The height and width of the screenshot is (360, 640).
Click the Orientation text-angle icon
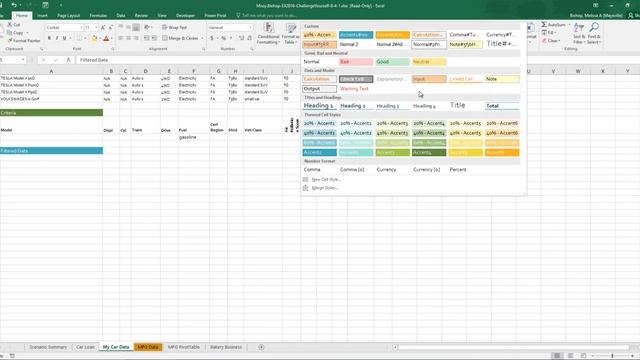(147, 27)
